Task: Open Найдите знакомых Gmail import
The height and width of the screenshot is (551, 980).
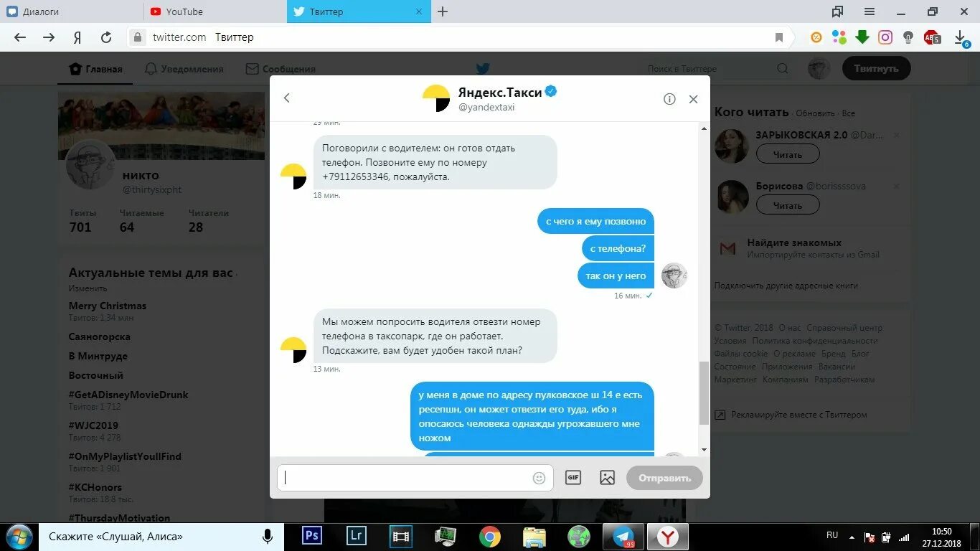Action: (794, 242)
